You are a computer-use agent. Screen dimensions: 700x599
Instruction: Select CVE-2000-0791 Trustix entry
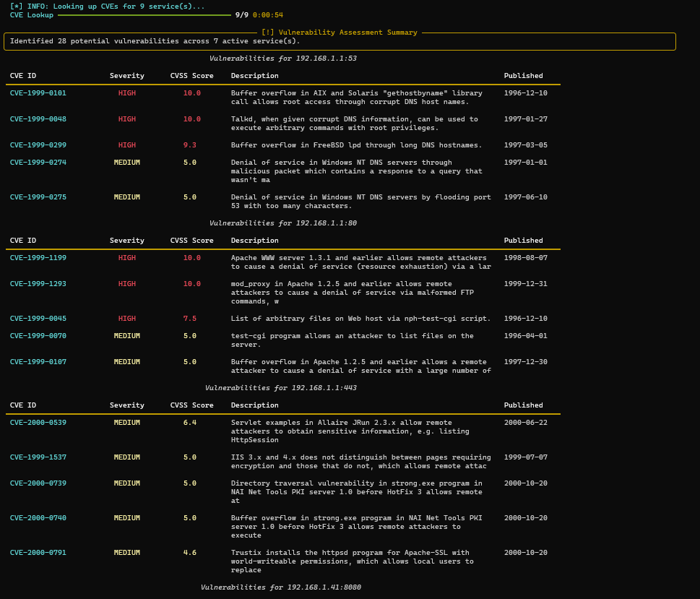coord(38,552)
